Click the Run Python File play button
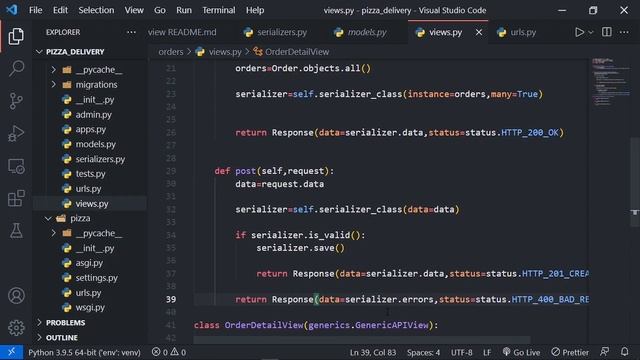The image size is (640, 360). 579,32
